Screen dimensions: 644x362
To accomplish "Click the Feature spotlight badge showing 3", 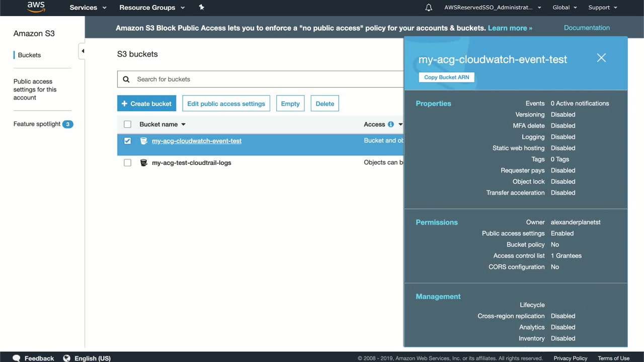I will coord(68,124).
